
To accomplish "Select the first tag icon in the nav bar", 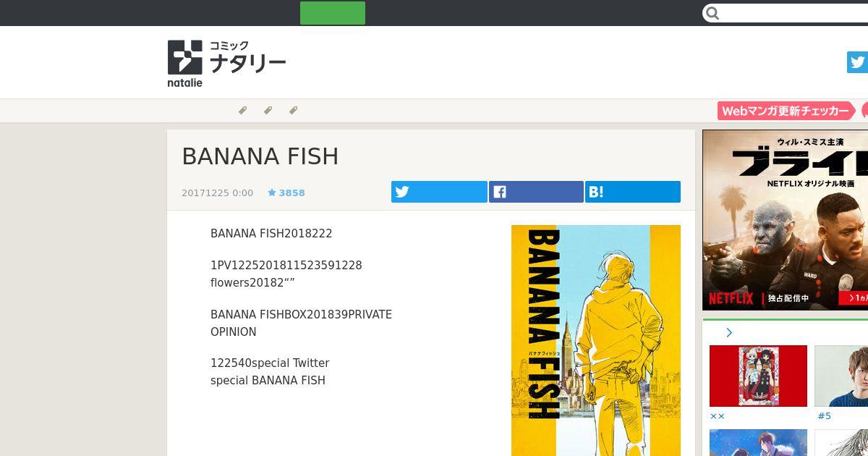I will tap(243, 111).
